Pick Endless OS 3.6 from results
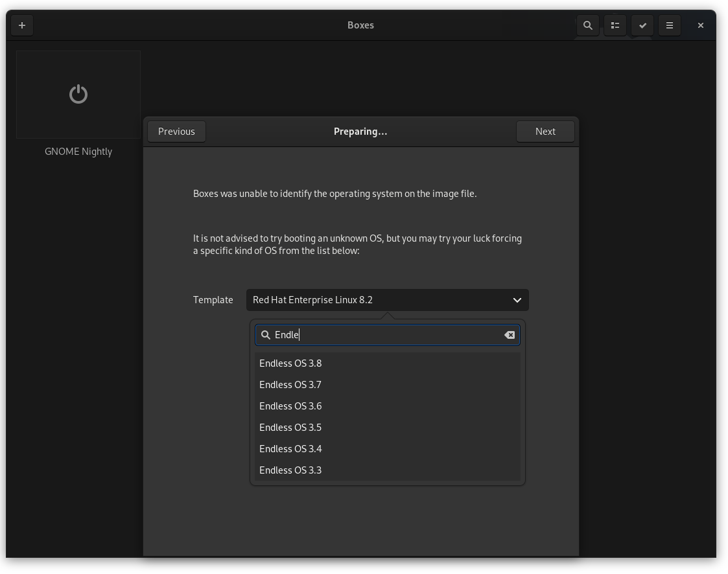Viewport: 728px width, 574px height. (387, 406)
